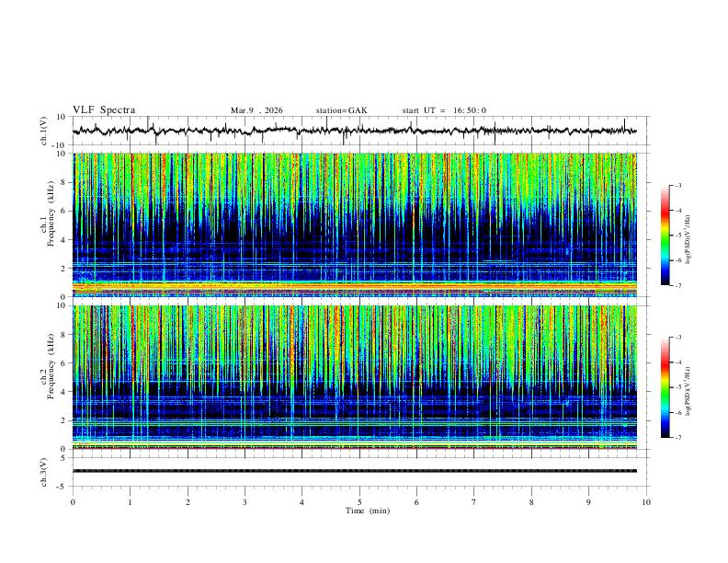Click the ch.2 'Frequency (kHz)' axis label

51,366
